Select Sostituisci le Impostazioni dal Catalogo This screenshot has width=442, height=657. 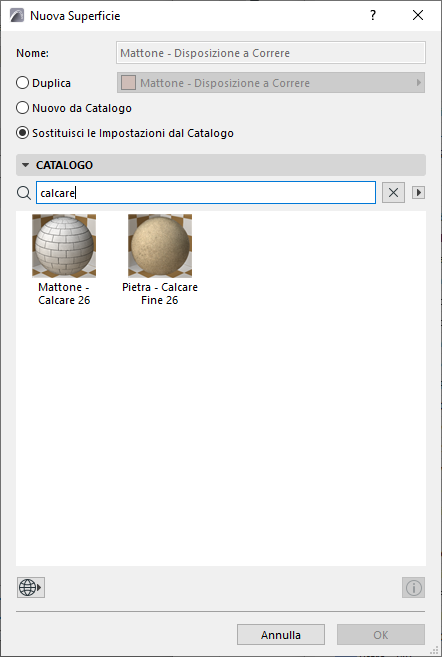coord(22,133)
